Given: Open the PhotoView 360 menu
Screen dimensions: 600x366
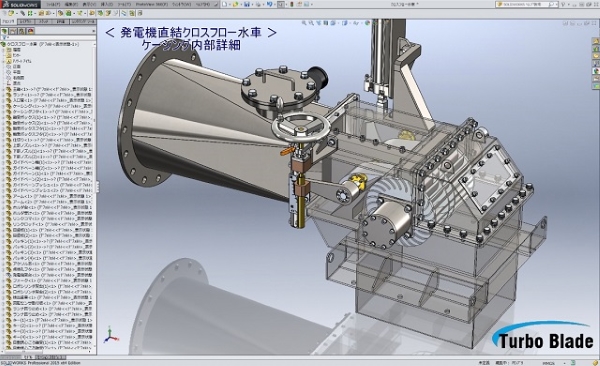Looking at the screenshot, I should (x=152, y=4).
